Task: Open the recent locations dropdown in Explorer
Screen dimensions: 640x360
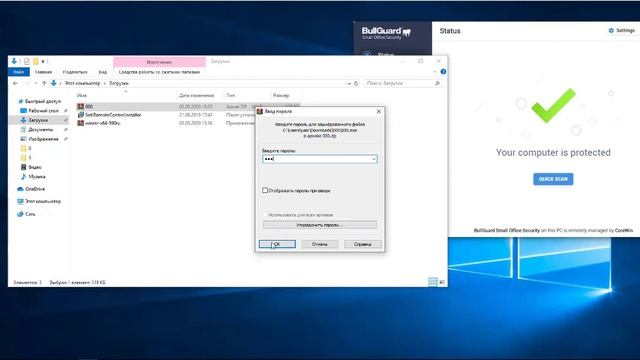Action: tap(36, 83)
